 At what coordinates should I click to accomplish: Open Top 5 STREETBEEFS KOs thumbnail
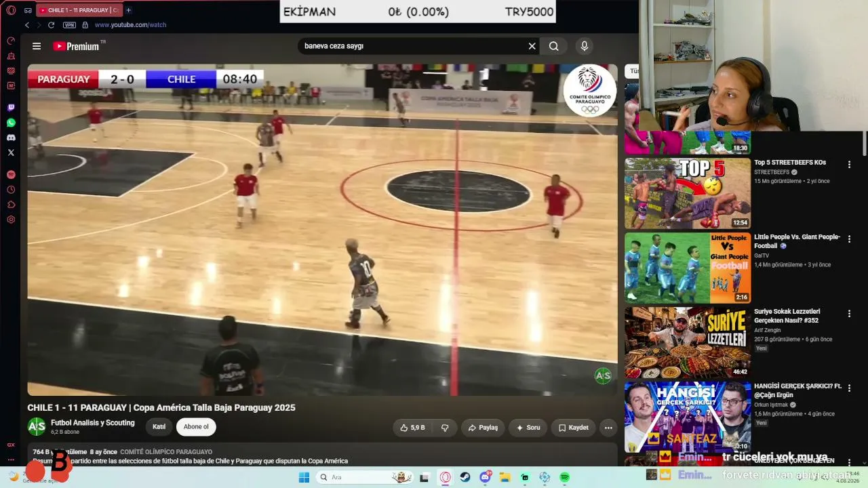coord(688,193)
